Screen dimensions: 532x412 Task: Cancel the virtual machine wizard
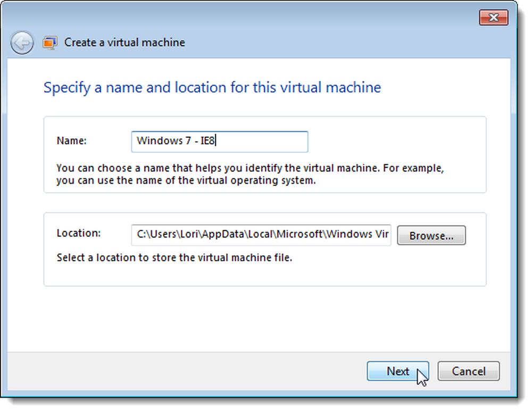pyautogui.click(x=469, y=371)
